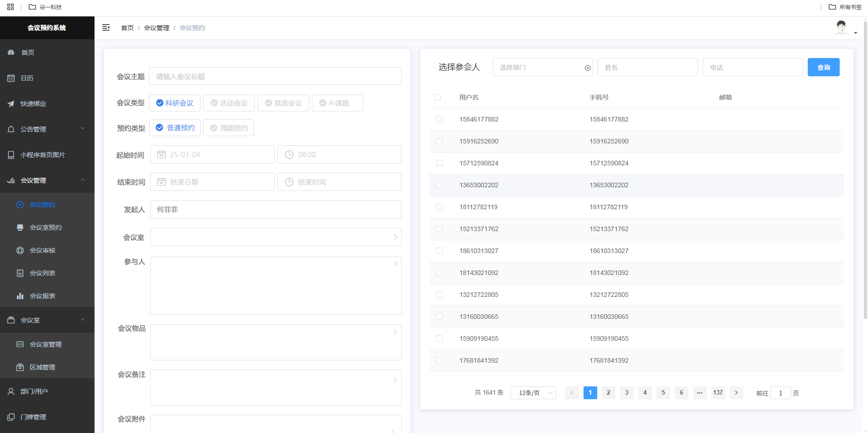
Task: Choose 活动会议 as meeting type
Action: [x=229, y=103]
